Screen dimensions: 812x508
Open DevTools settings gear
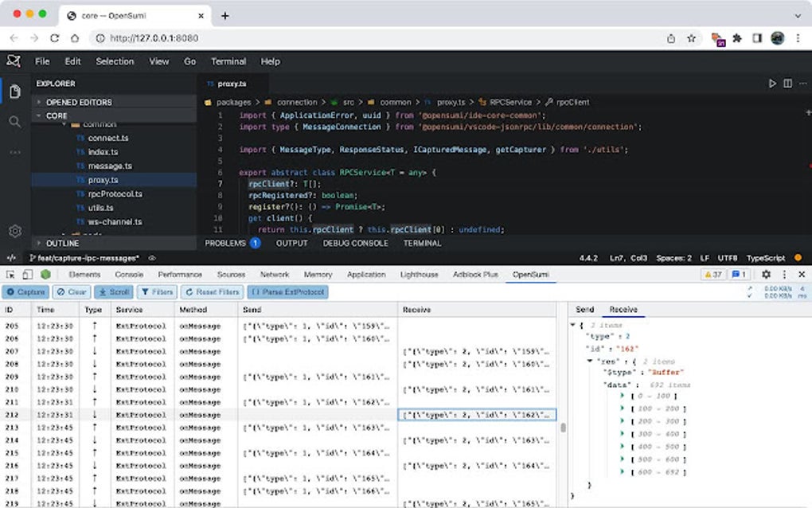pos(766,275)
